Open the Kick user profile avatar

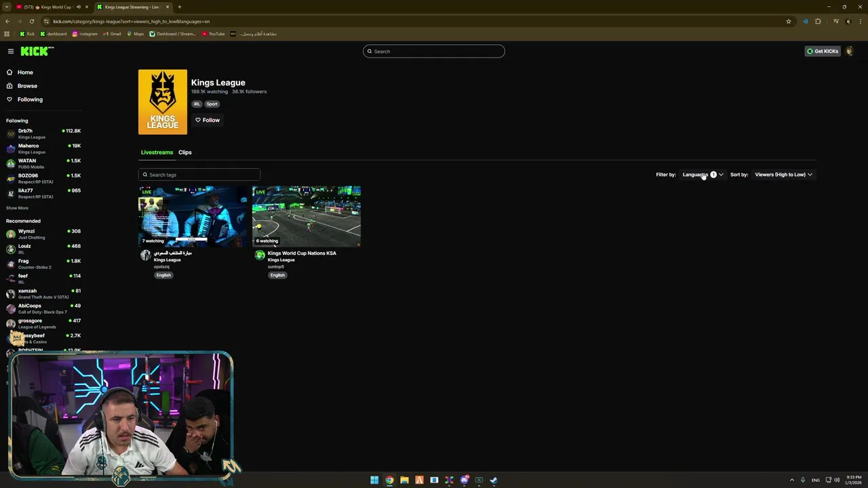pyautogui.click(x=849, y=52)
